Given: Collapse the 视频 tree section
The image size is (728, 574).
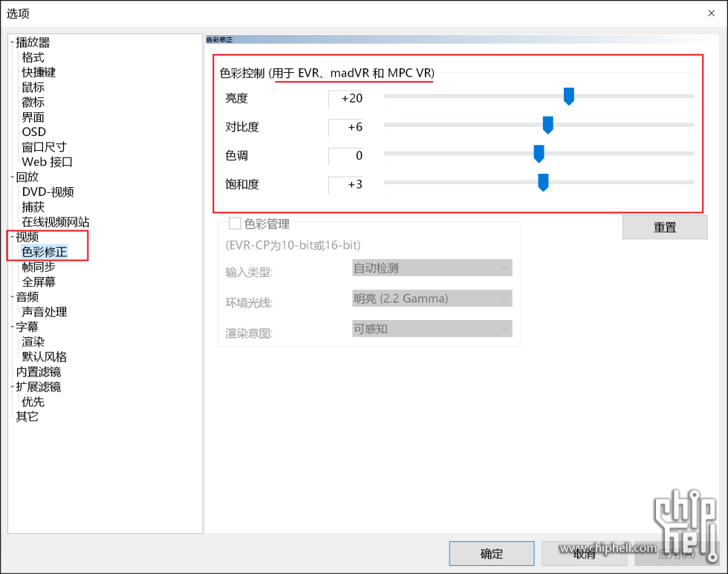Looking at the screenshot, I should [x=13, y=238].
